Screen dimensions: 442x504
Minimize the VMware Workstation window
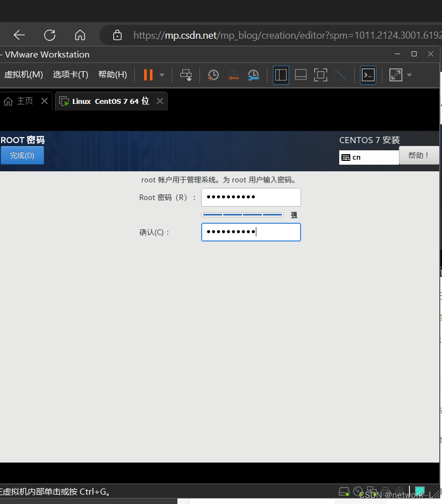coord(398,54)
